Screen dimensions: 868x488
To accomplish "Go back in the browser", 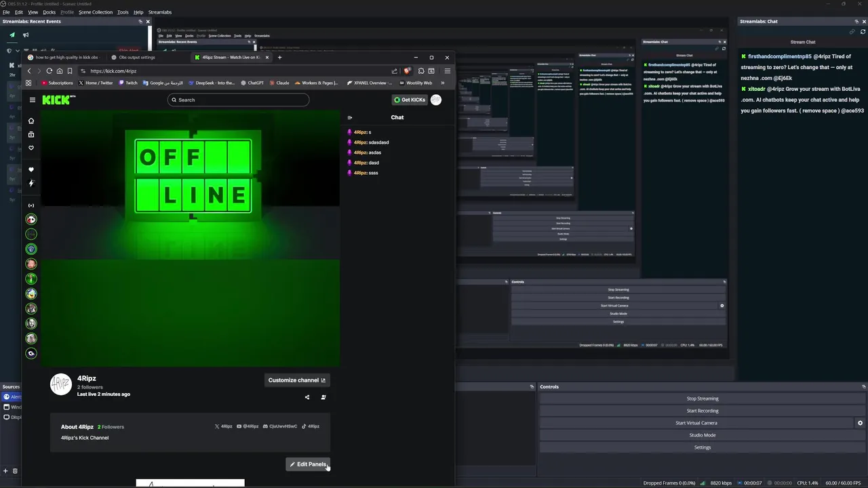I will [29, 70].
